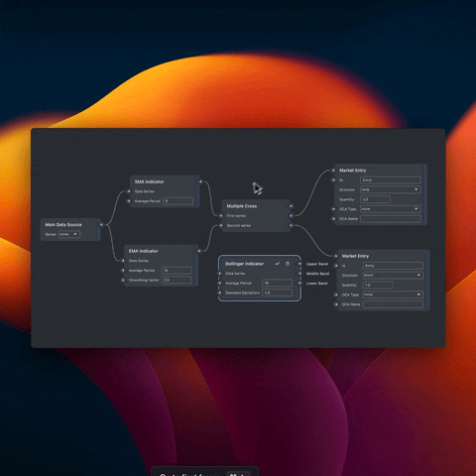This screenshot has width=476, height=476.
Task: Click Bollinger Average Period input port
Action: coord(219,283)
